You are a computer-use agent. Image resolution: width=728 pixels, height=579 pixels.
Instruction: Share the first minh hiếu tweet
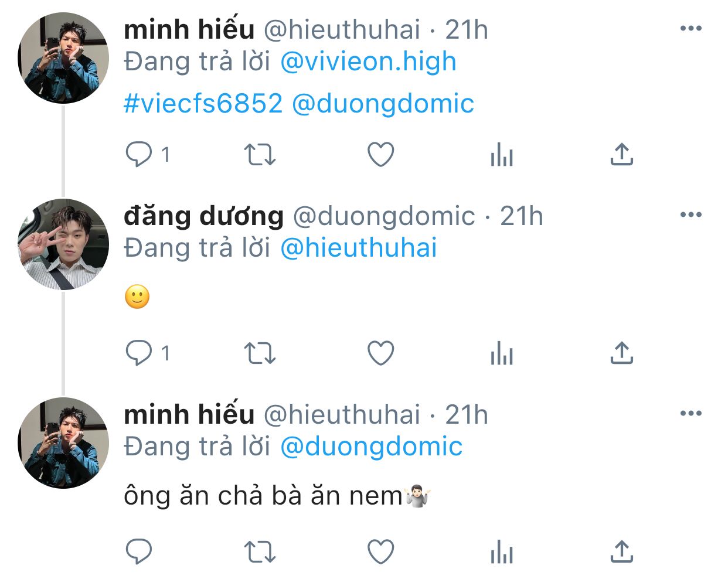click(622, 155)
